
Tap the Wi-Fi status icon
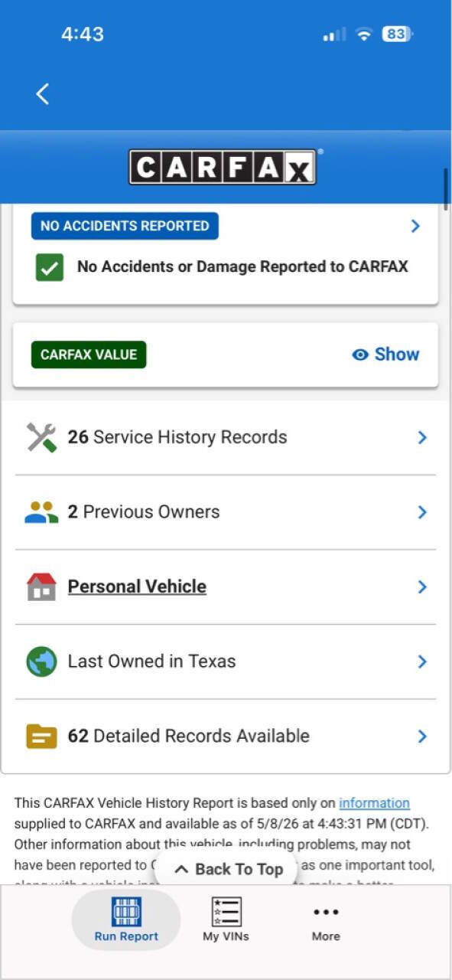[364, 34]
